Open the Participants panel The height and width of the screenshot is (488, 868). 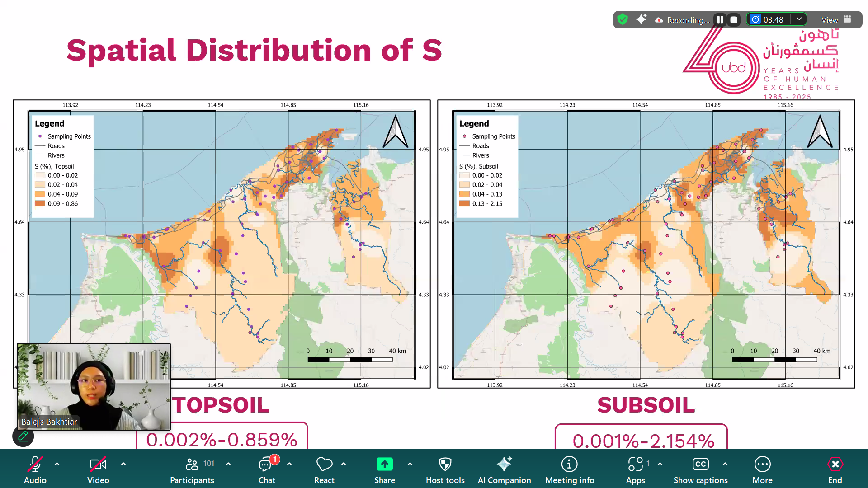(192, 469)
